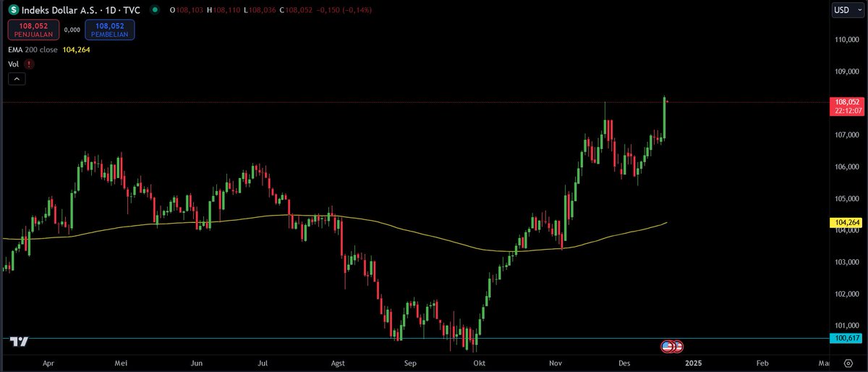Click the yellow EMA value 104,264 in legend
868x372 pixels.
point(76,49)
